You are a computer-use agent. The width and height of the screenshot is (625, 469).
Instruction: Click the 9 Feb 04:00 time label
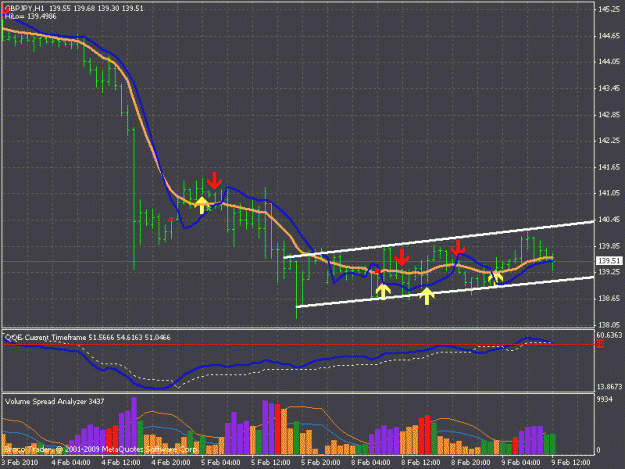click(521, 462)
